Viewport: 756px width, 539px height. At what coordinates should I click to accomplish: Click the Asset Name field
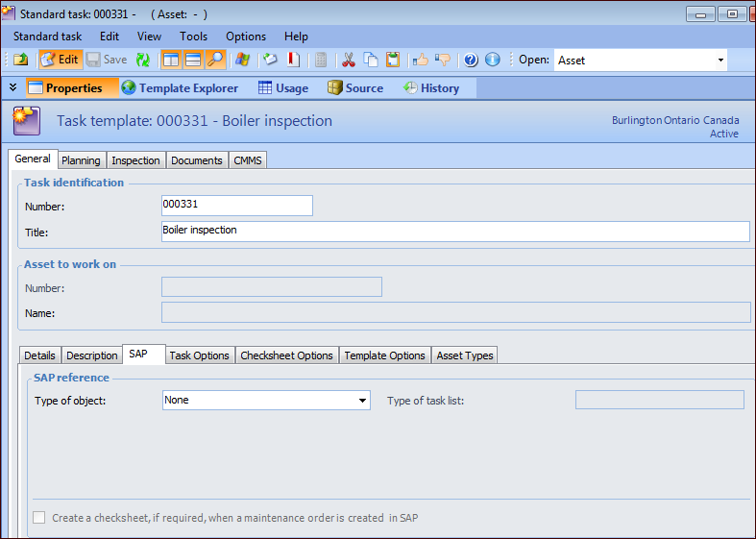pos(456,312)
